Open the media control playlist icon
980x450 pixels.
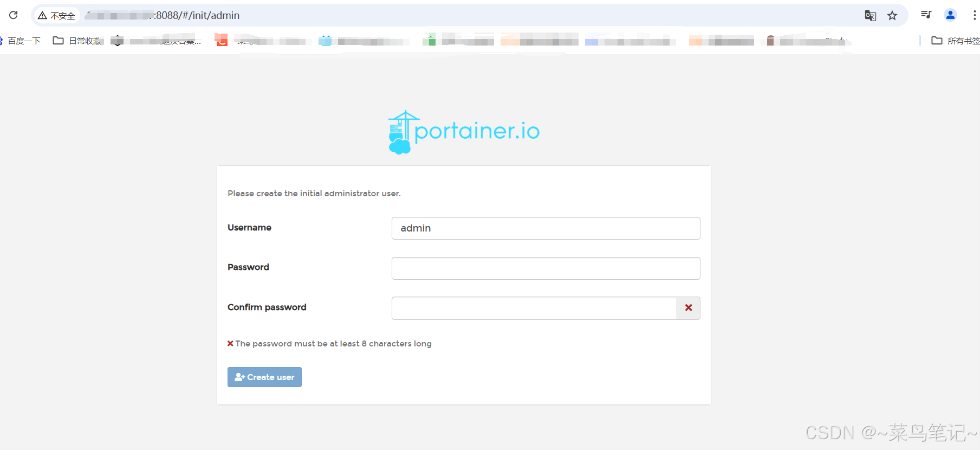click(x=926, y=15)
